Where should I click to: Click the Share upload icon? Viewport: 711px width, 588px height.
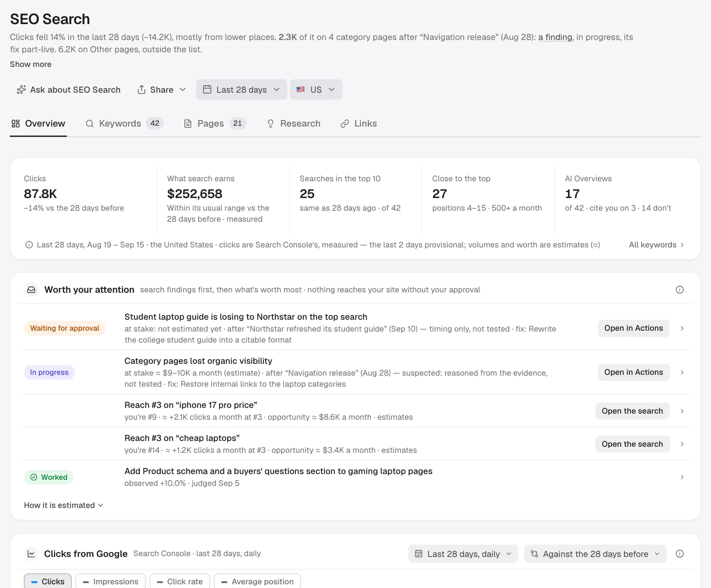point(141,89)
